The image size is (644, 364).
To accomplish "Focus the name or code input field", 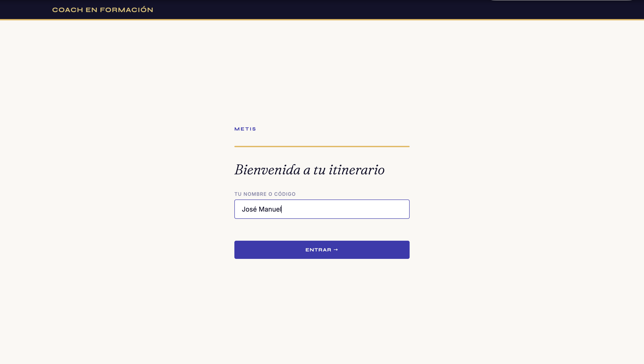I will pyautogui.click(x=322, y=209).
